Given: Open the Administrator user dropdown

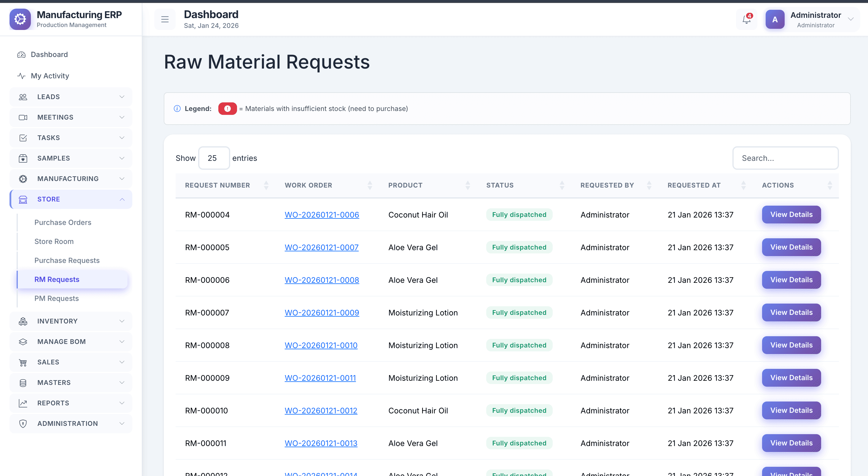Looking at the screenshot, I should tap(850, 20).
